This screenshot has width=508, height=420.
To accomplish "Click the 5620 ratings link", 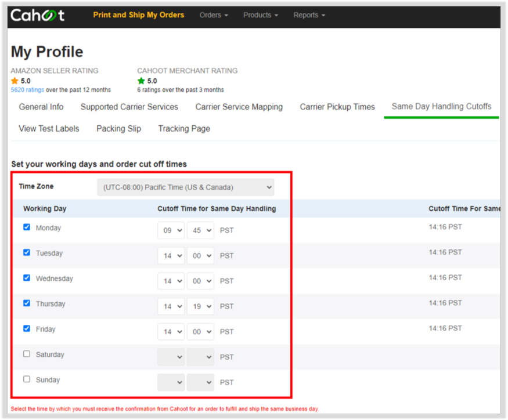I will pyautogui.click(x=27, y=90).
